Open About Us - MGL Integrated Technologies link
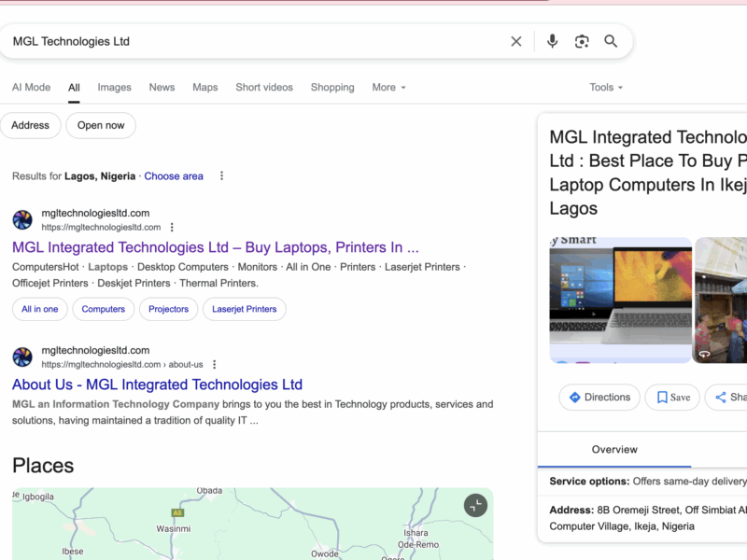747x560 pixels. point(157,385)
